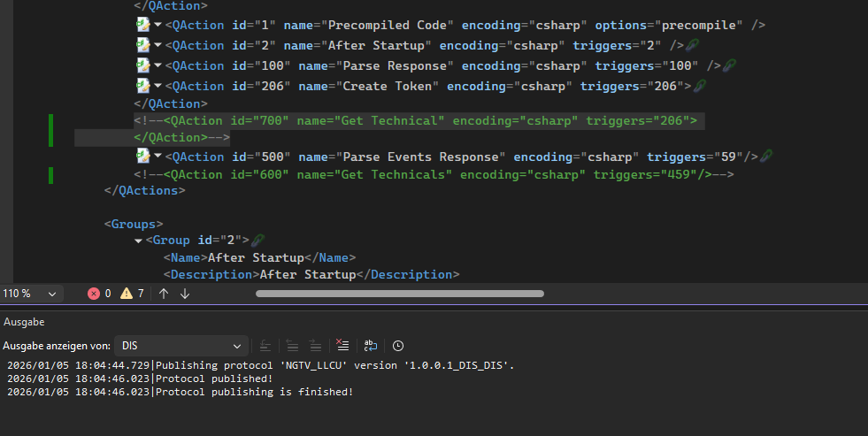Select the Ausgabe panel title

pos(24,322)
